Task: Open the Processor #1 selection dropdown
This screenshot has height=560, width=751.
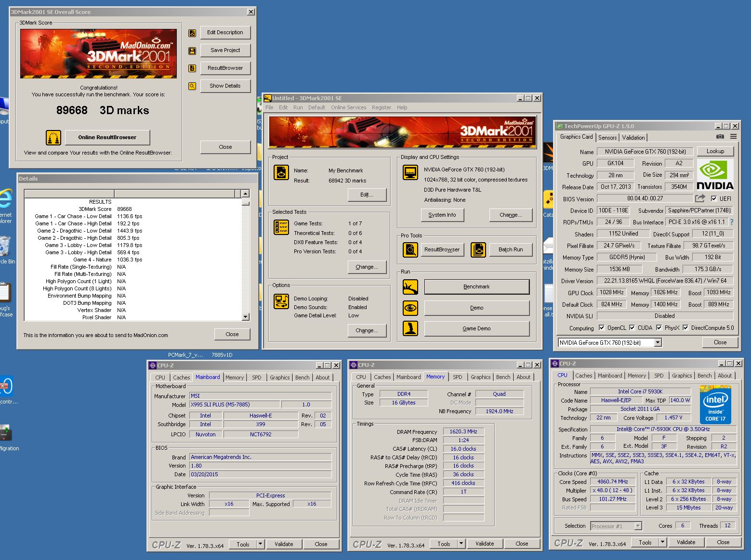Action: (x=638, y=526)
